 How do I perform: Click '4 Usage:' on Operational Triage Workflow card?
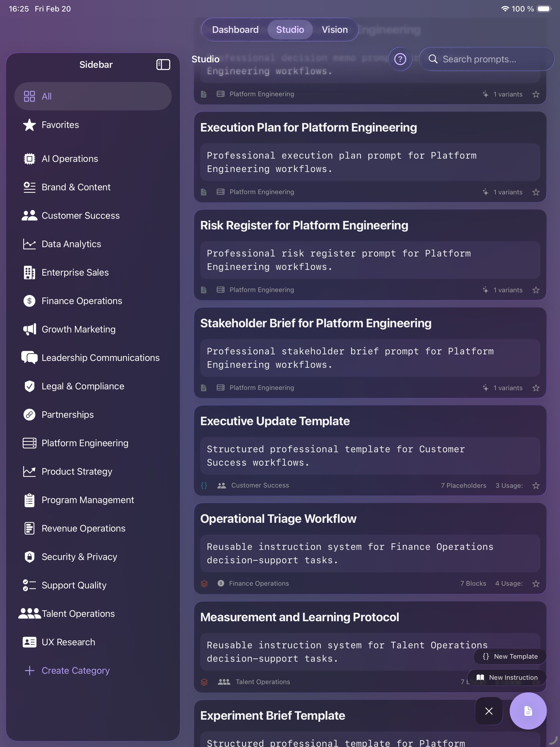pos(509,583)
